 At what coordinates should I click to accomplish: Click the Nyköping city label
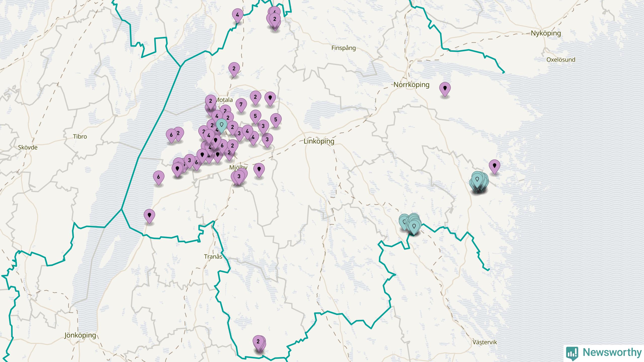click(546, 33)
